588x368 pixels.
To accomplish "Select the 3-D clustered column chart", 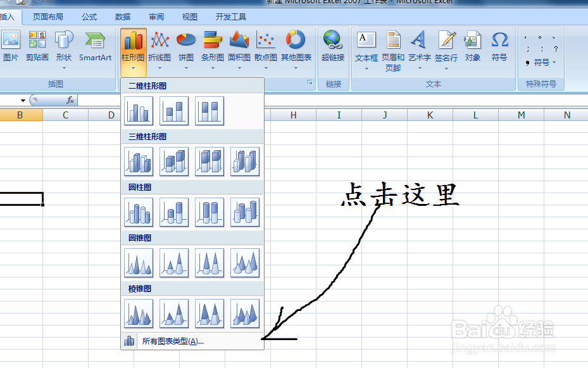I will 139,162.
